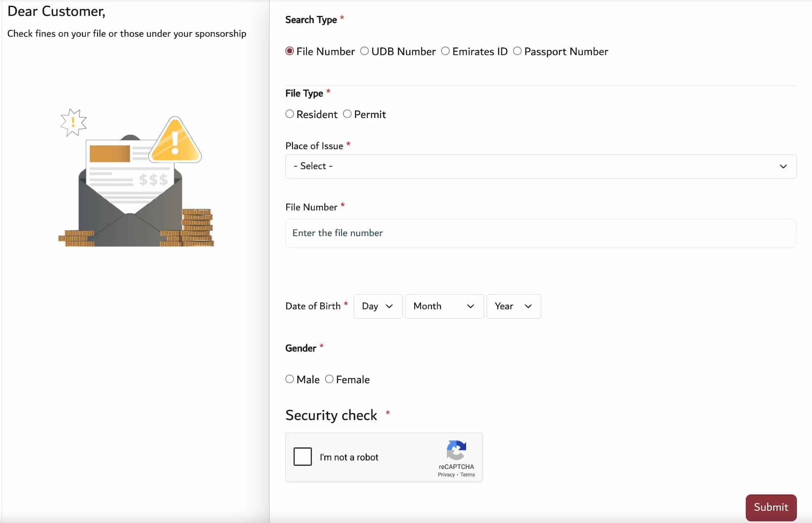Screen dimensions: 812x523
Task: Click the warning triangle in the illustration
Action: point(176,139)
